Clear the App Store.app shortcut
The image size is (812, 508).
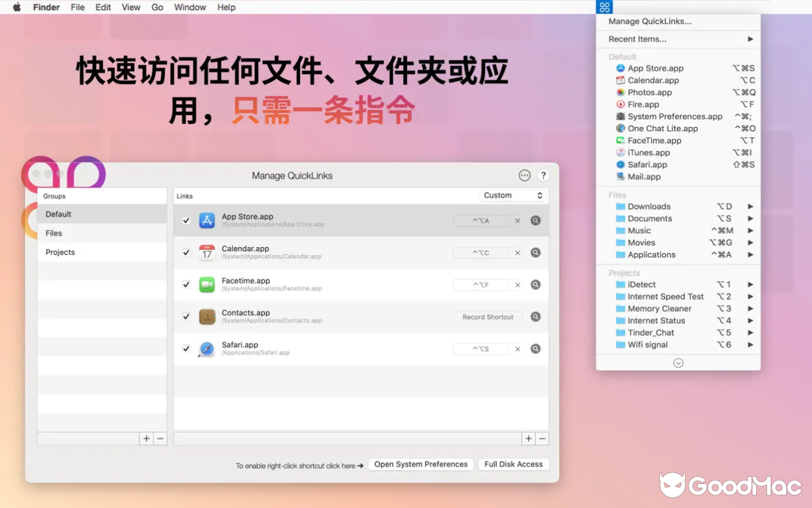518,221
